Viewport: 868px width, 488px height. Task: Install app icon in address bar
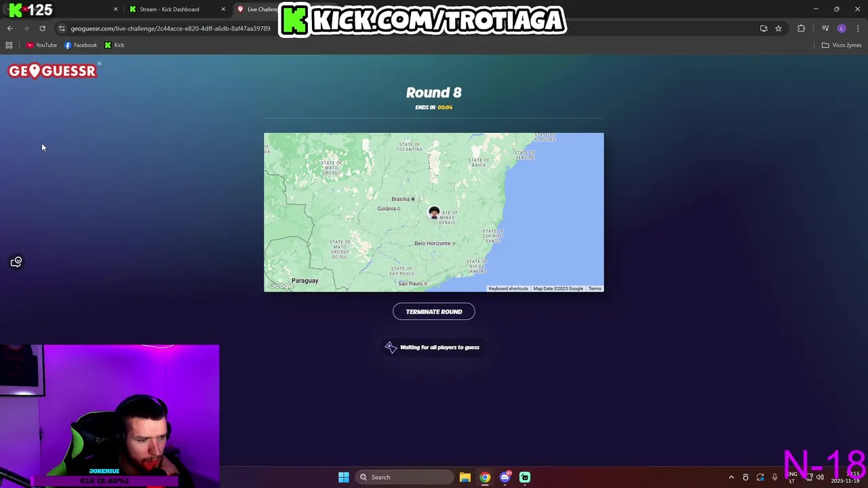[764, 28]
